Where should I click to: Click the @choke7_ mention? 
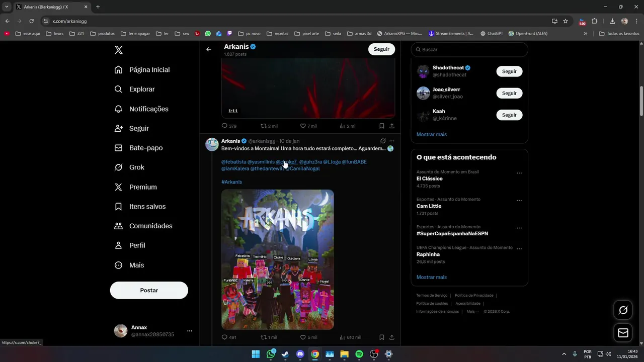click(x=286, y=162)
